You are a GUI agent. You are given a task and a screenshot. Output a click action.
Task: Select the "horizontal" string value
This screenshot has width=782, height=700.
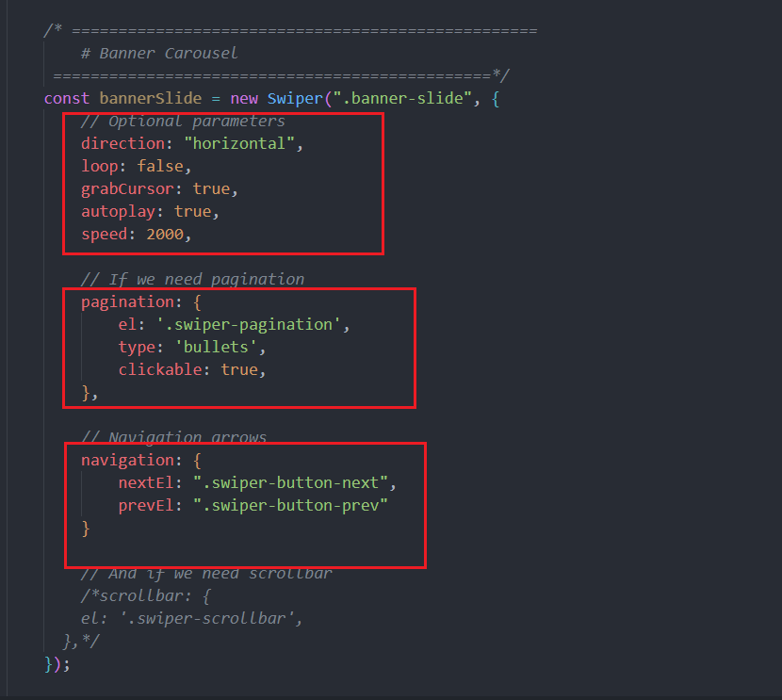click(243, 144)
